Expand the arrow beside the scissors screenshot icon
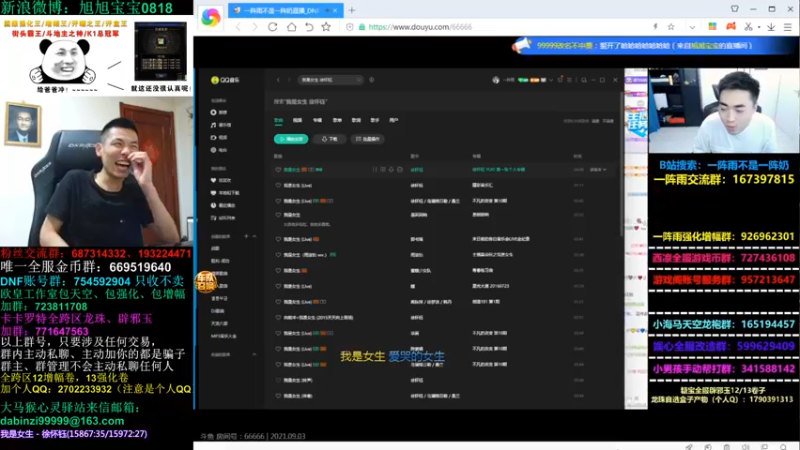Viewport: 800px width, 450px height. tap(759, 27)
